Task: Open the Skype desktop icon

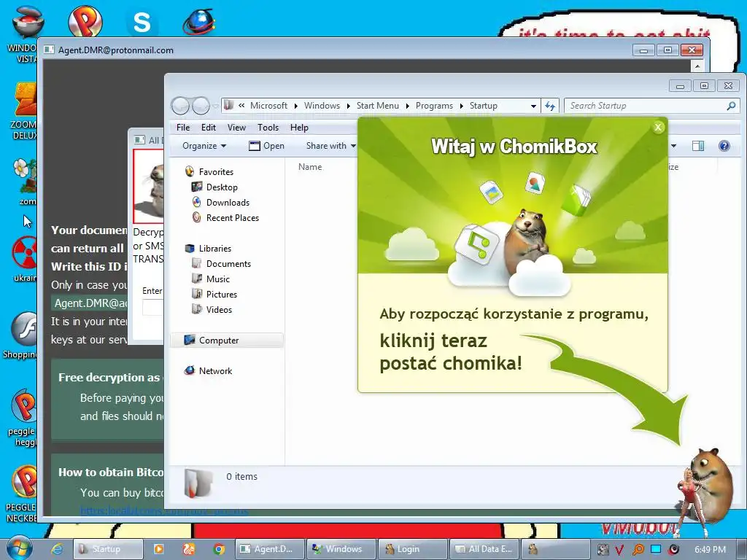Action: click(x=142, y=22)
